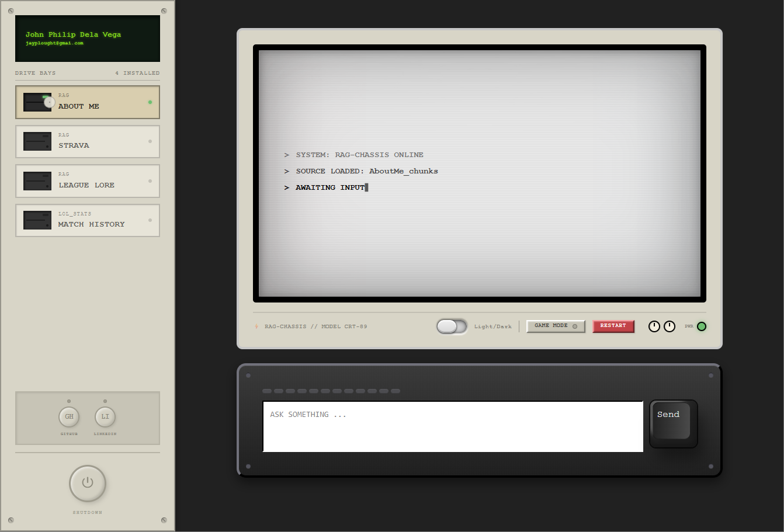Viewport: 784px width, 532px height.
Task: Focus the ASK SOMETHING input box
Action: [453, 426]
